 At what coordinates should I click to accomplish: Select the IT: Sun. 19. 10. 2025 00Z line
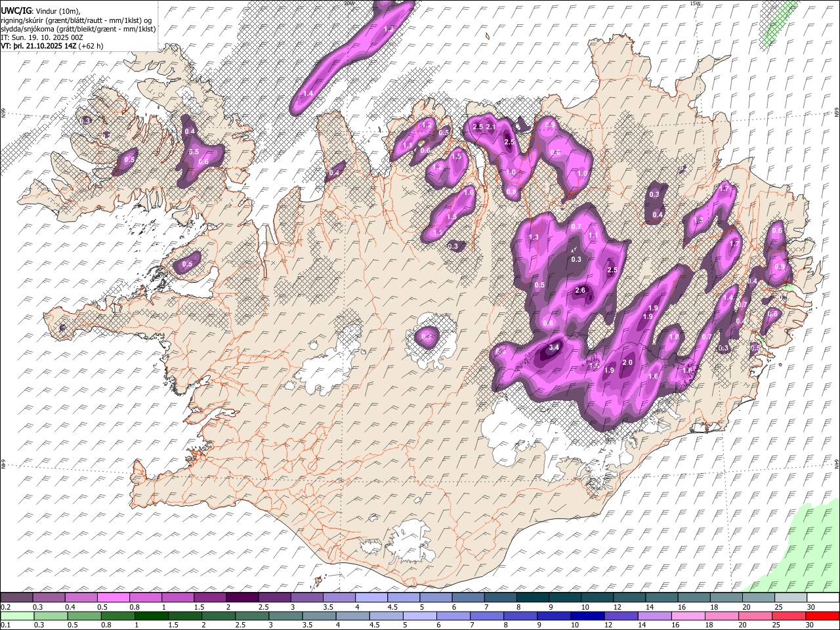coord(42,37)
